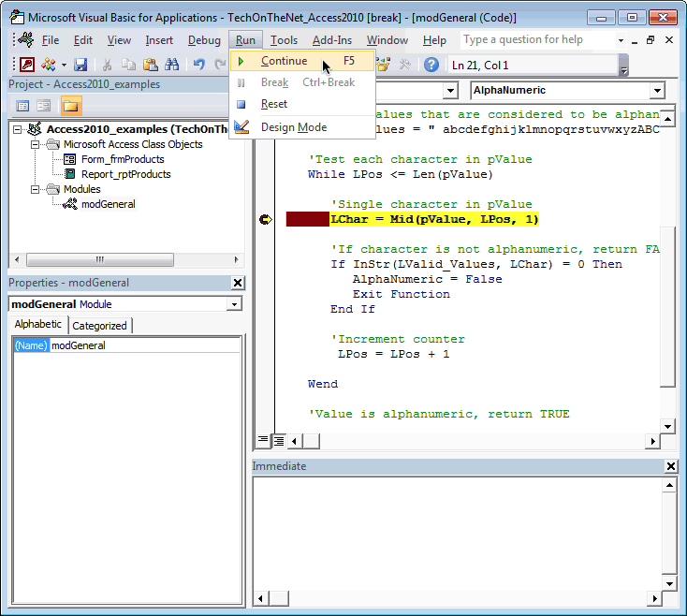687x616 pixels.
Task: Open the Object dropdown in code window
Action: click(x=450, y=91)
